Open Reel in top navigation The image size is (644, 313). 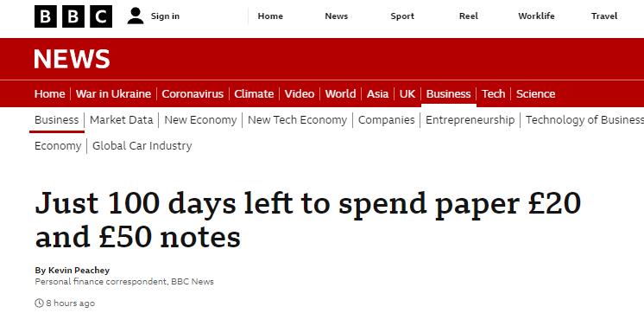coord(468,16)
